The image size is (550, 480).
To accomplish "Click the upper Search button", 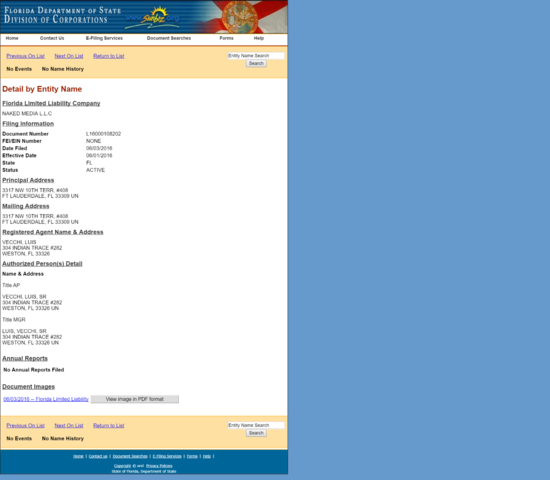I will [256, 64].
